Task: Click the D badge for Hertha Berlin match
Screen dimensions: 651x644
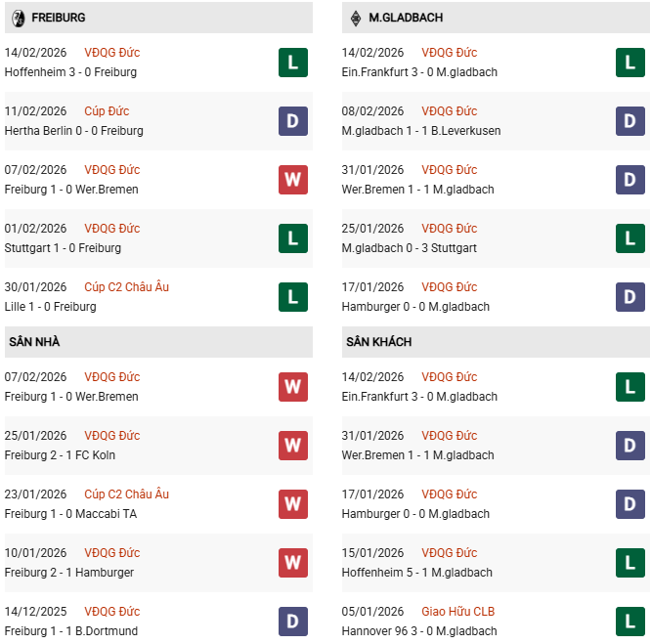Action: click(x=292, y=121)
